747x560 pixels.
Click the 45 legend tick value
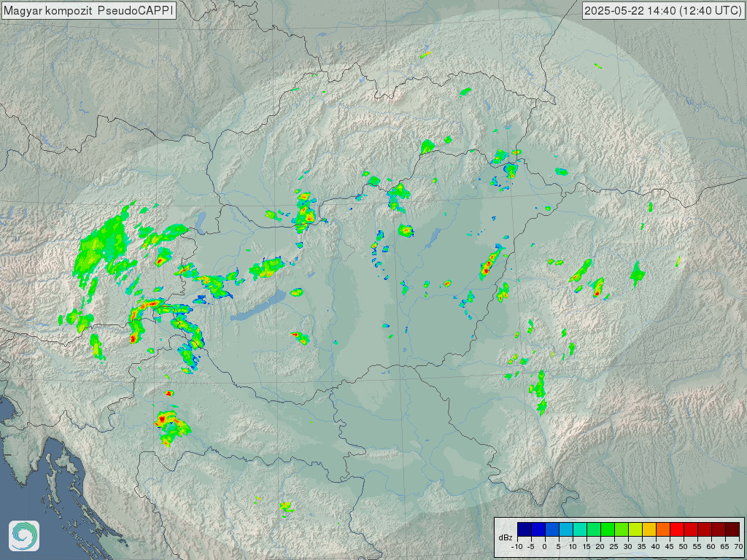tap(669, 547)
